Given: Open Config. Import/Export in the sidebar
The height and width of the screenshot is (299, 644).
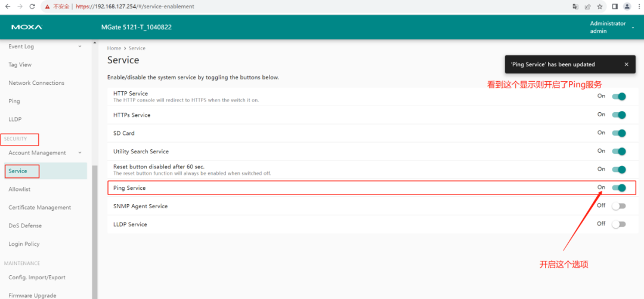Looking at the screenshot, I should [x=37, y=277].
